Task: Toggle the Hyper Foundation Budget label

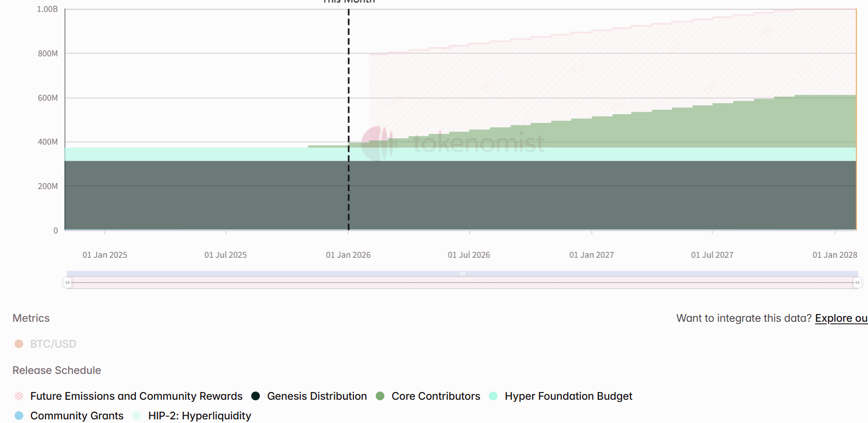Action: [x=568, y=396]
